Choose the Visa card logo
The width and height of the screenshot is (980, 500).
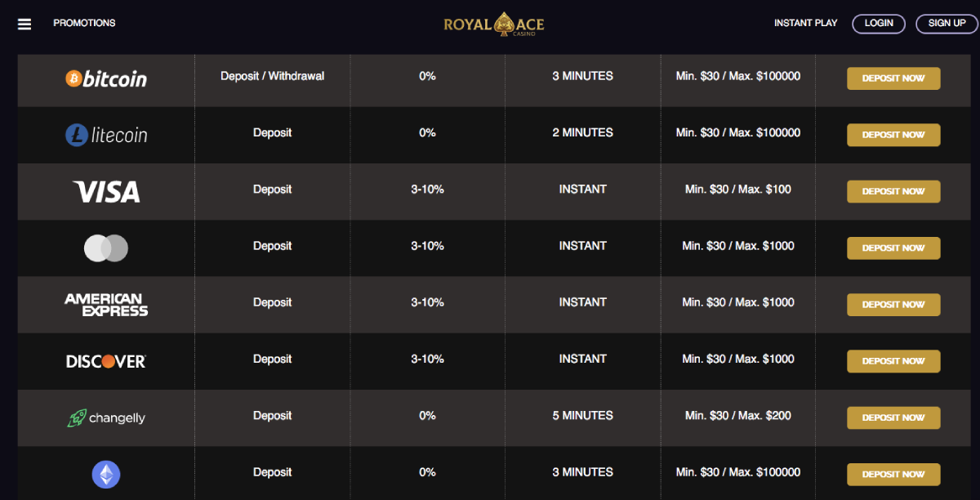(106, 192)
